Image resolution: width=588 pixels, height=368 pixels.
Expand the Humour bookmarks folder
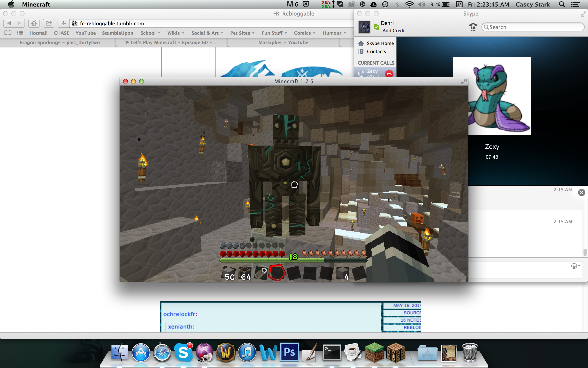point(334,33)
